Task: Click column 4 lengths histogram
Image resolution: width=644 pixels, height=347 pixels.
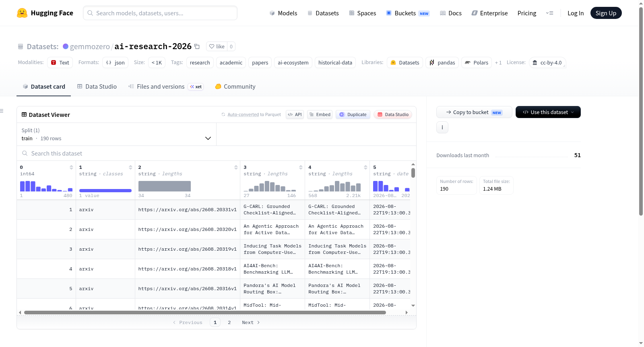Action: coord(334,186)
